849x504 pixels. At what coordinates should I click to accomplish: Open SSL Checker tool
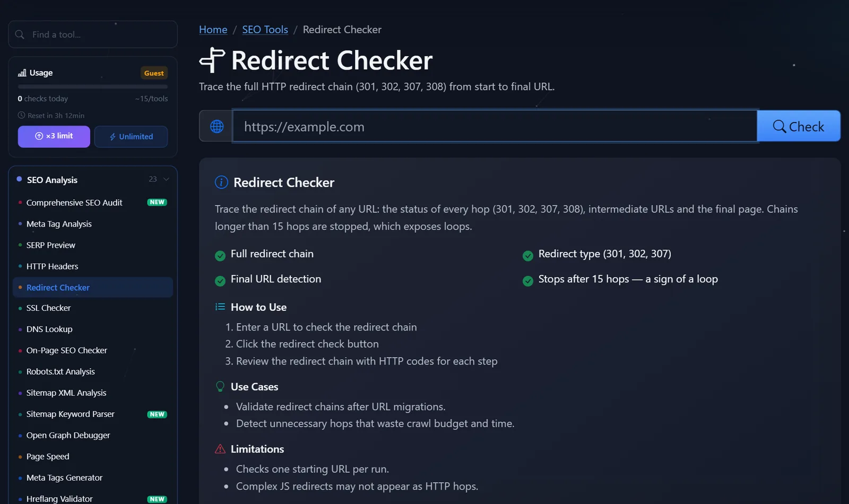pyautogui.click(x=93, y=308)
